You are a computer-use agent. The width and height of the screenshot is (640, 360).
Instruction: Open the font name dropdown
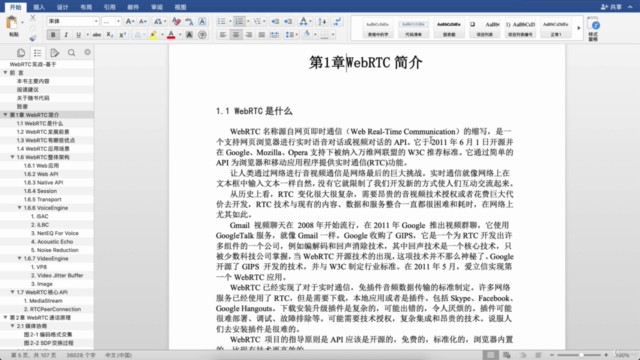click(96, 21)
